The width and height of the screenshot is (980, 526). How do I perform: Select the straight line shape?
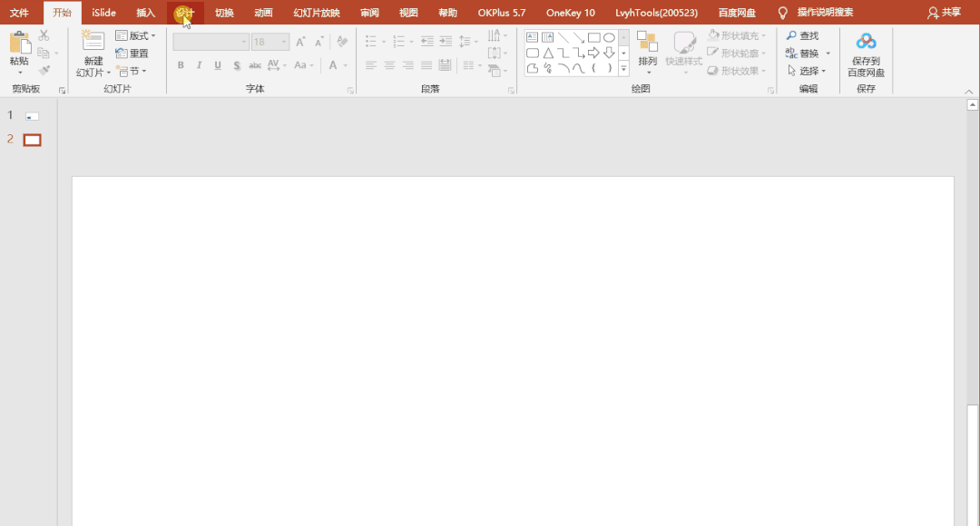(563, 37)
